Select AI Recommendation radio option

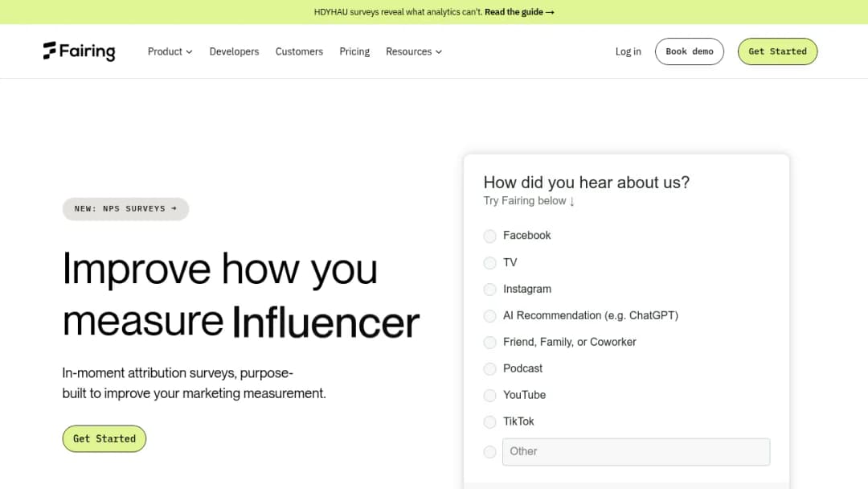(x=490, y=315)
